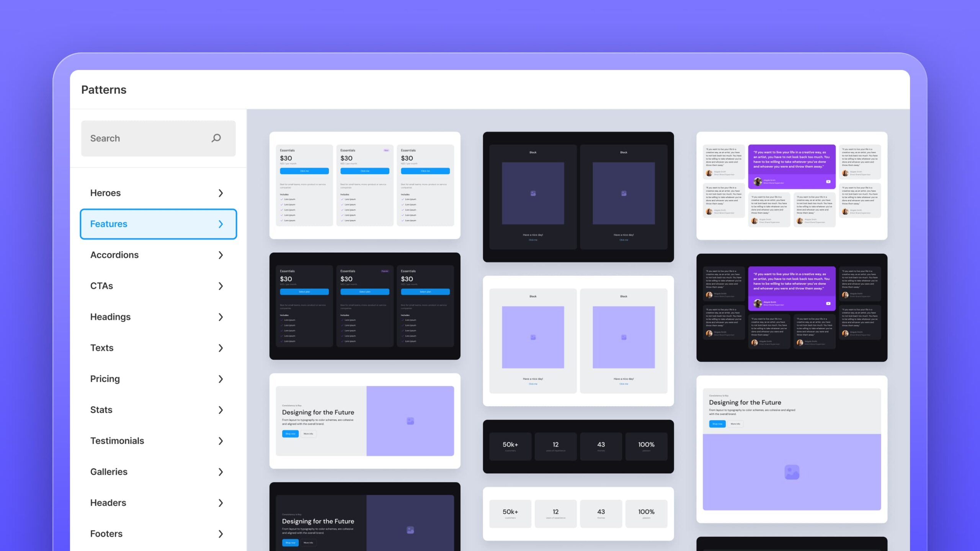The height and width of the screenshot is (551, 980).
Task: Expand the Stats section in sidebar
Action: [157, 409]
